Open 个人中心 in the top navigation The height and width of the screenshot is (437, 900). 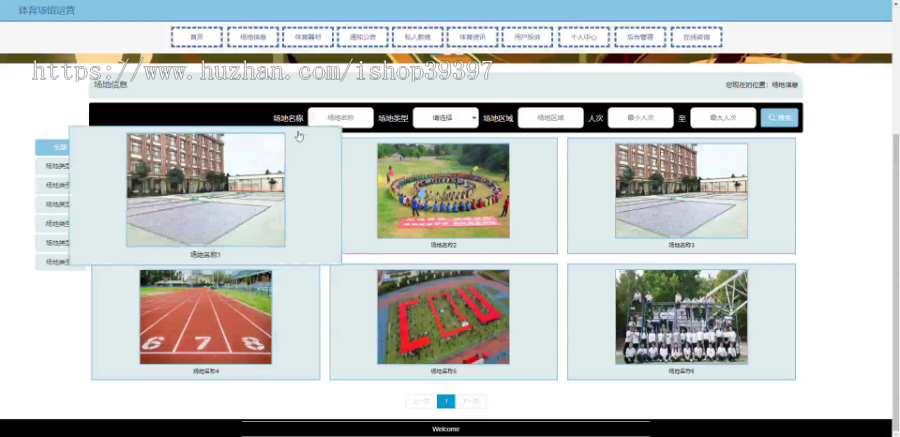(584, 37)
